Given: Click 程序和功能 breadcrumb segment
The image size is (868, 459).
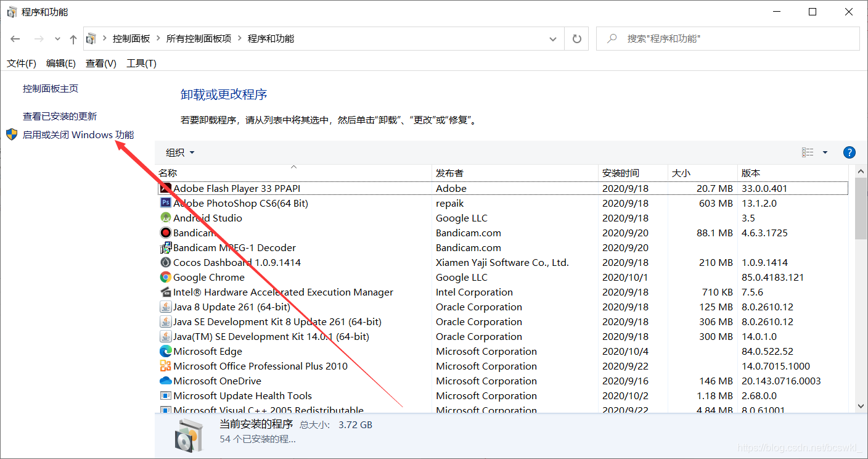Looking at the screenshot, I should click(271, 38).
